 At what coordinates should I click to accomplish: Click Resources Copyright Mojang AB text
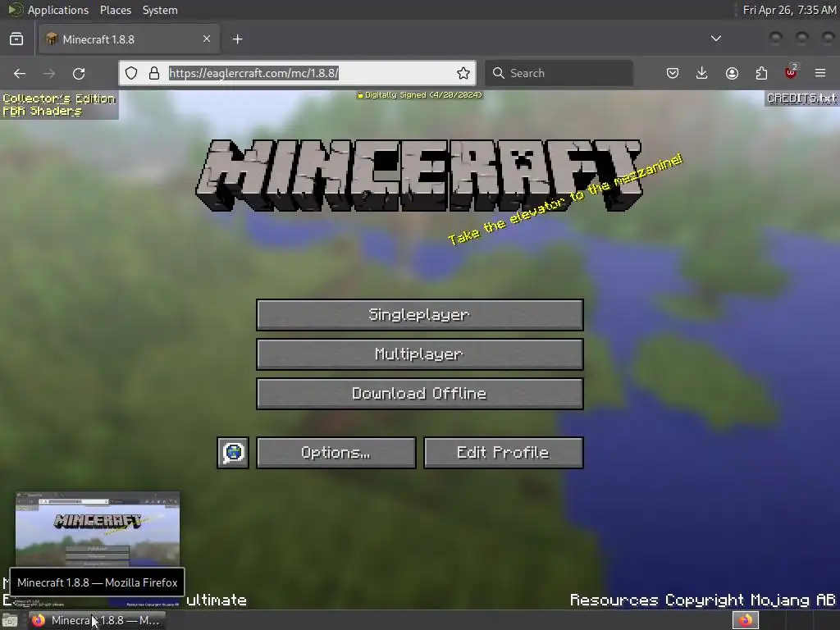click(703, 600)
